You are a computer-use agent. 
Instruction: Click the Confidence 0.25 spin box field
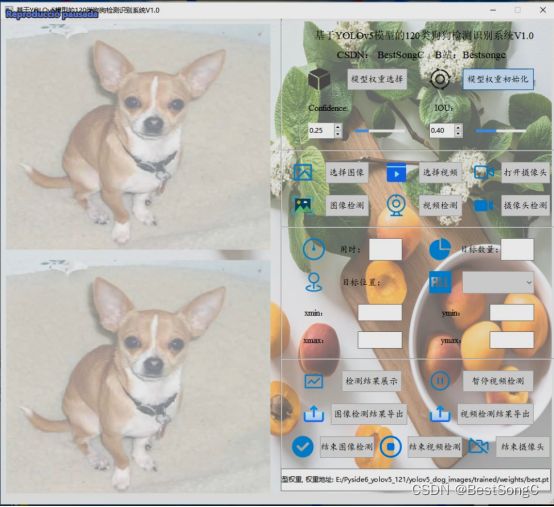tap(321, 131)
